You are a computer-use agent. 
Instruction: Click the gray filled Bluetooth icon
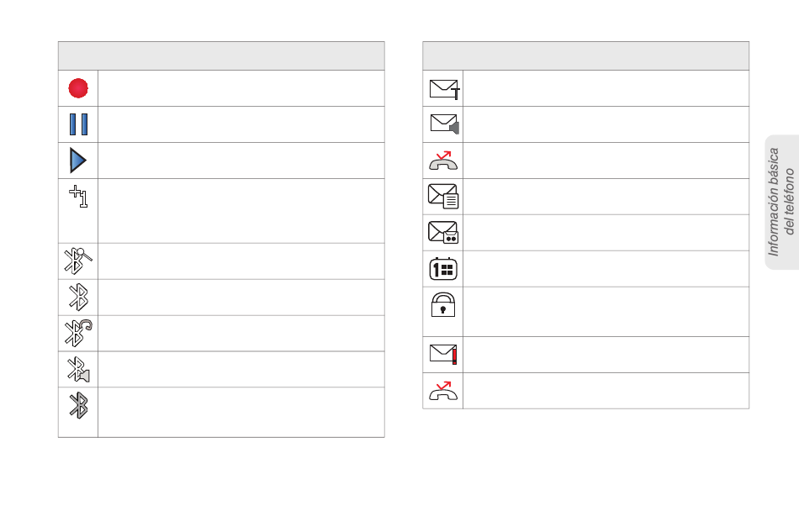78,405
